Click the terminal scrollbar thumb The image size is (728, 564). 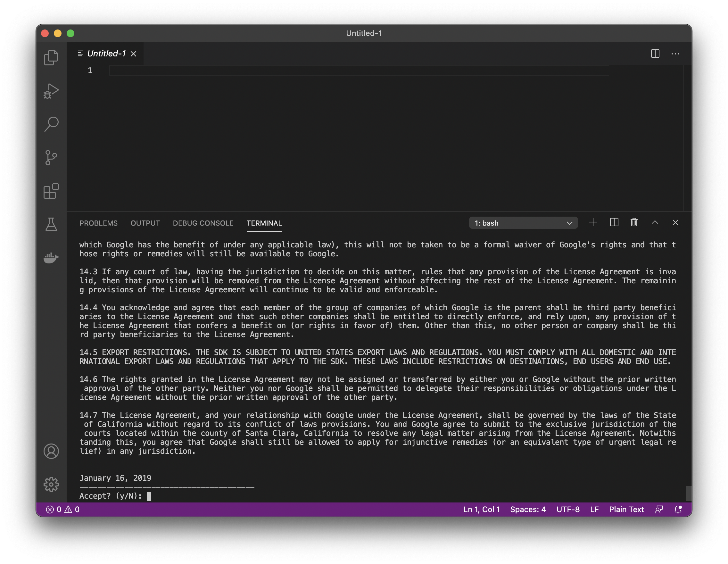tap(688, 493)
